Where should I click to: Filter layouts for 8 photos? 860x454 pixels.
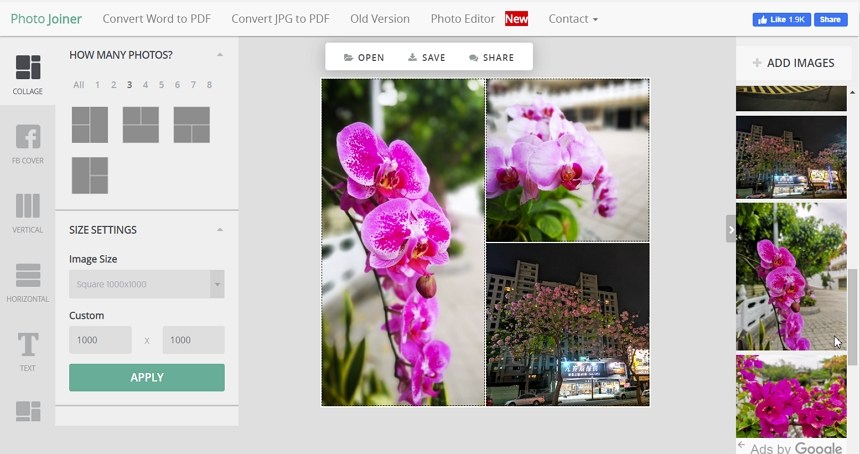209,85
